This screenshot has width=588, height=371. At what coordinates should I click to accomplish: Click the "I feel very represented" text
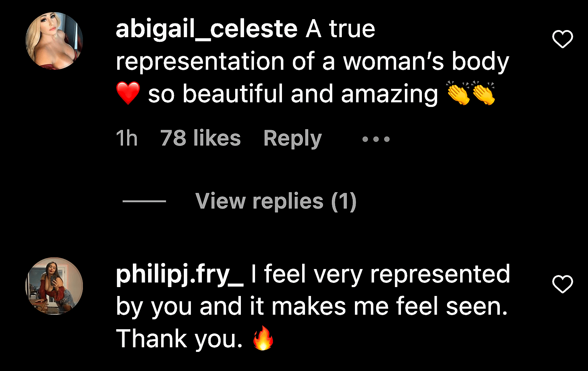[x=380, y=274]
